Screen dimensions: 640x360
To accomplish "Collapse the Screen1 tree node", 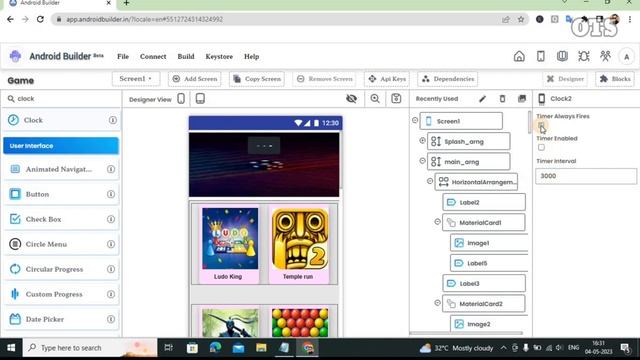I will pyautogui.click(x=415, y=120).
